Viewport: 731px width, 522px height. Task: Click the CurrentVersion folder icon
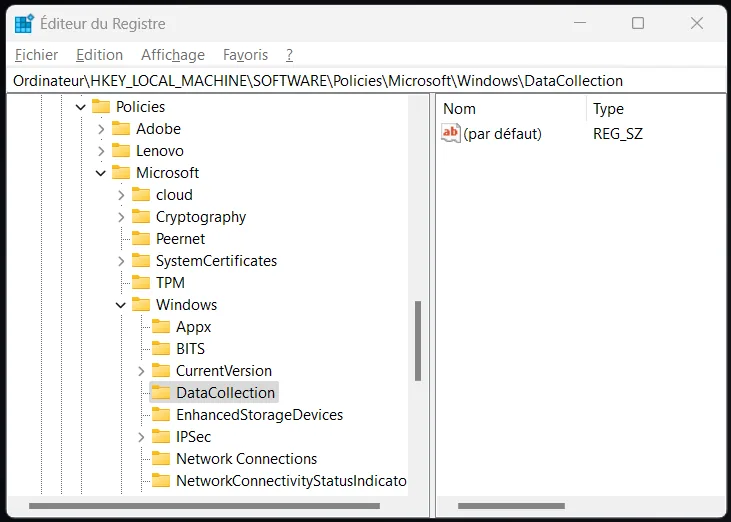click(x=161, y=371)
